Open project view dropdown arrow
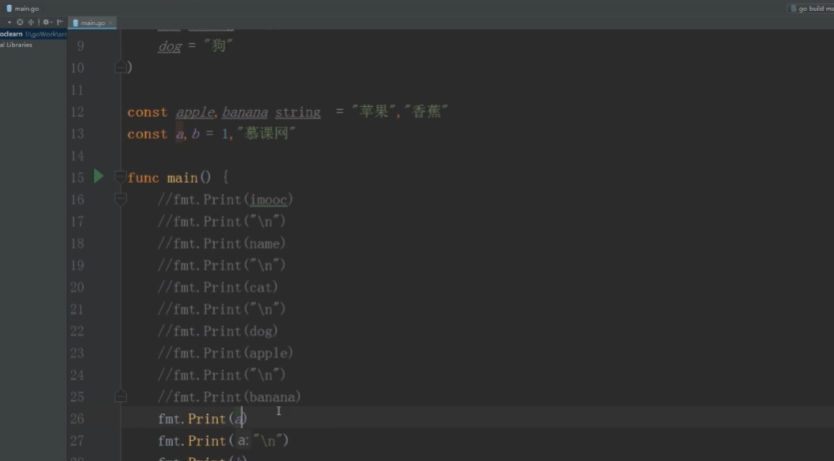 [8, 21]
